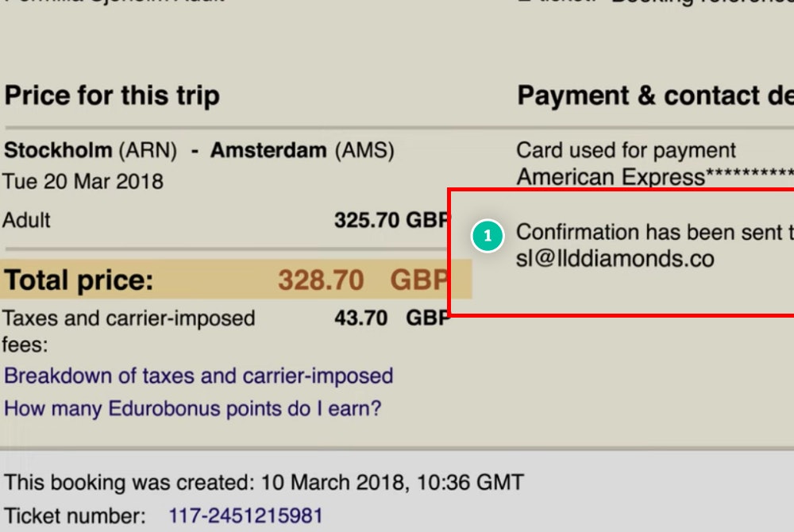Click the Tue 20 Mar 2018 date
Image resolution: width=794 pixels, height=532 pixels.
click(x=83, y=182)
